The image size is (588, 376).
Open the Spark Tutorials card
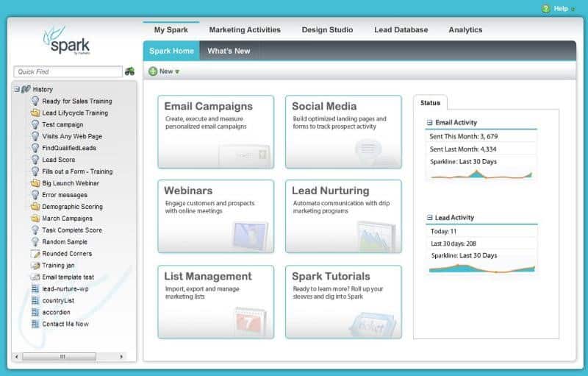coord(343,302)
